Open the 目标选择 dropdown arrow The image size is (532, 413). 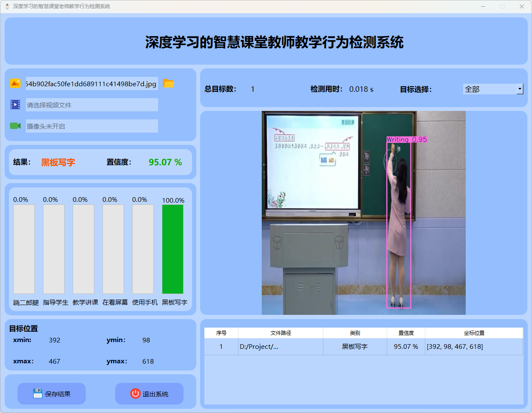click(x=520, y=89)
